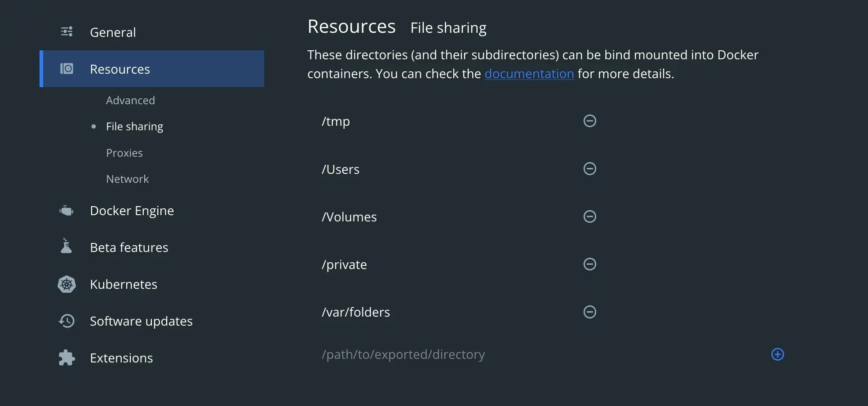The width and height of the screenshot is (868, 406).
Task: Switch to the File sharing tab
Action: (135, 126)
